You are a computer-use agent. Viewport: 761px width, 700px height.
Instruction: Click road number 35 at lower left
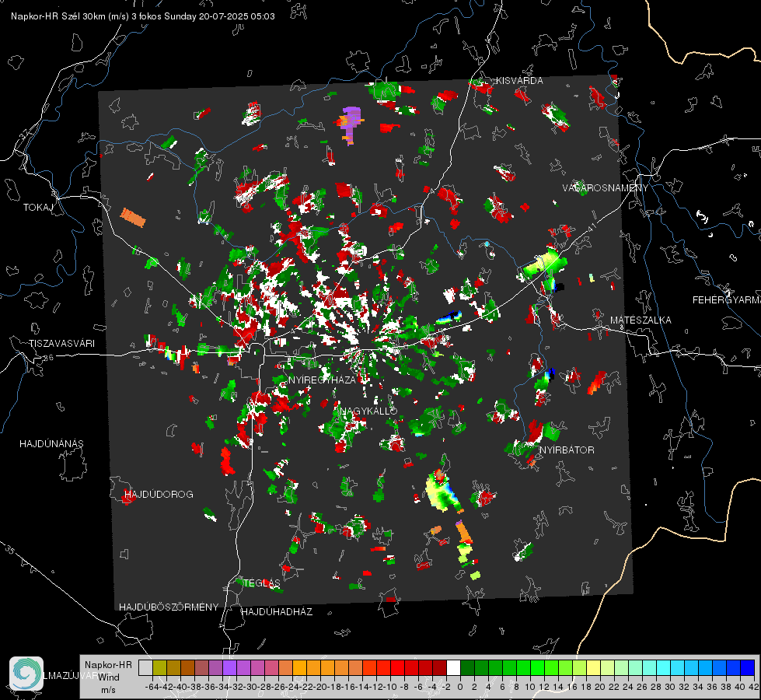pyautogui.click(x=9, y=549)
